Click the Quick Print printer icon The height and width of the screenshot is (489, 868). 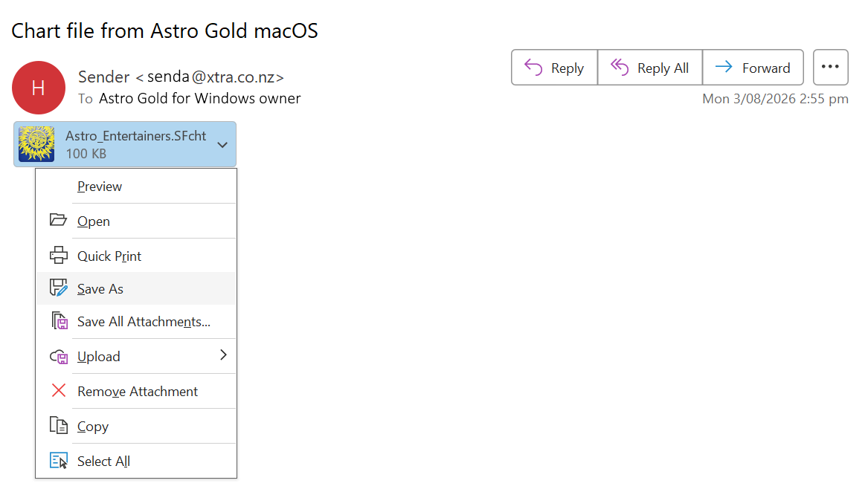pos(59,255)
